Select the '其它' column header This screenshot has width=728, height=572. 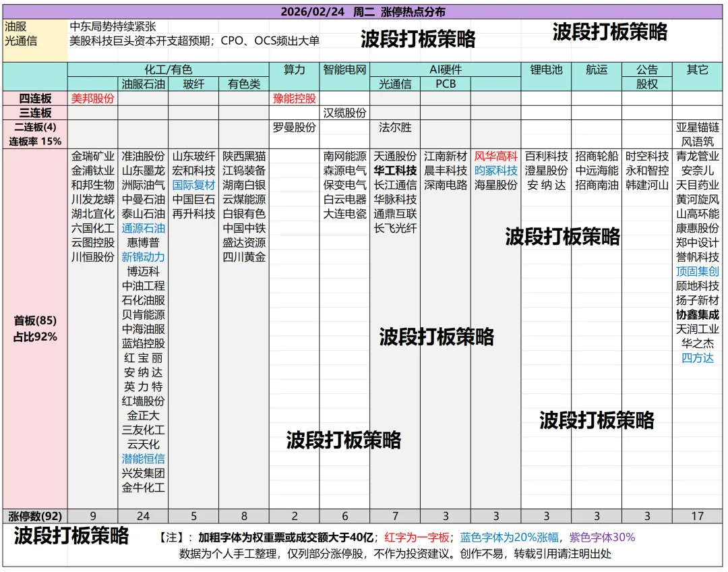[x=698, y=69]
